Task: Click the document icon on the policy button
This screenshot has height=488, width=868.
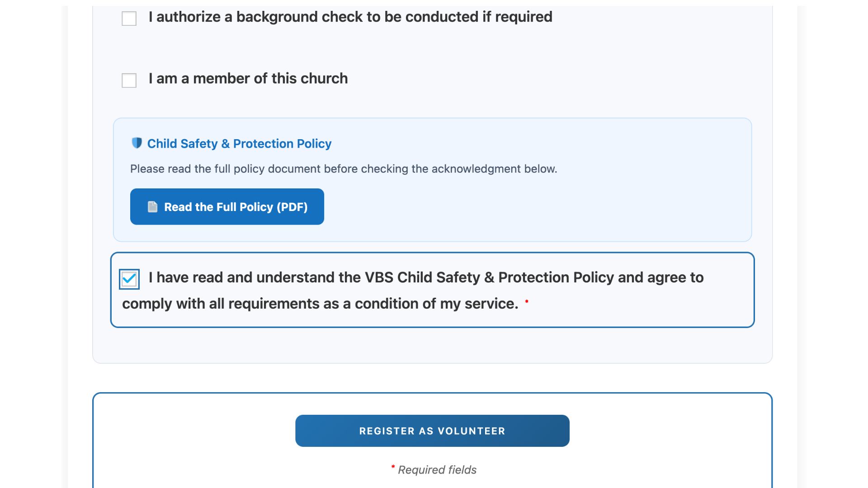Action: 153,207
